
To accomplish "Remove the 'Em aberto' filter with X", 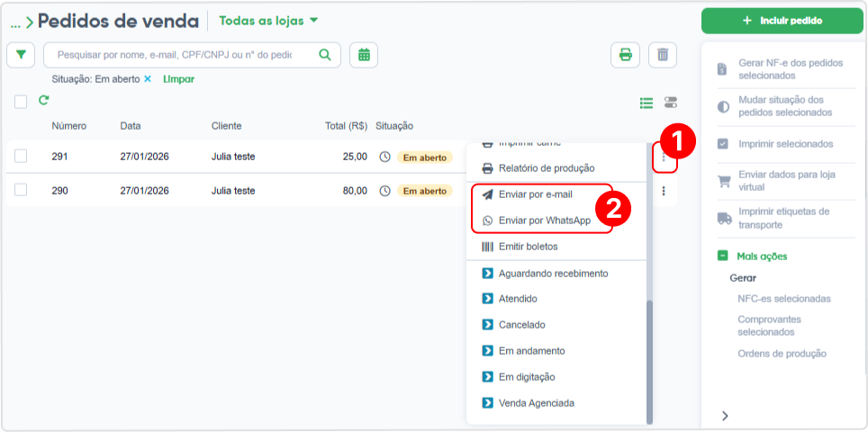I will click(x=148, y=79).
